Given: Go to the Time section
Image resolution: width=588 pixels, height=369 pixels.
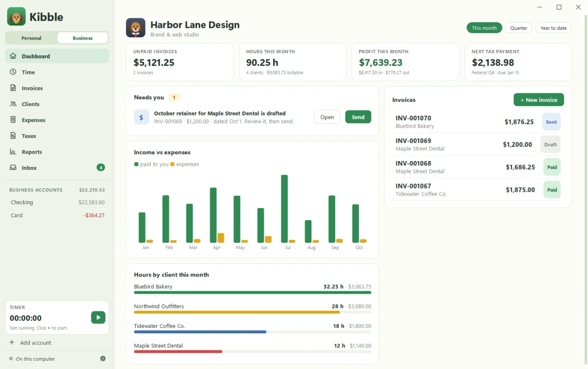Looking at the screenshot, I should tap(57, 72).
